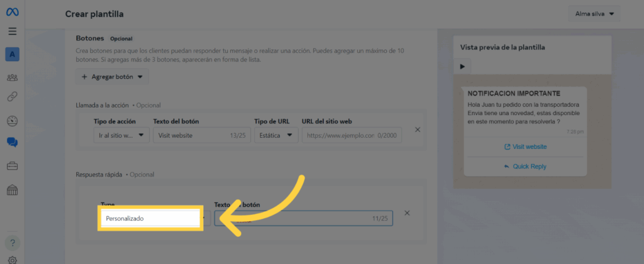Image resolution: width=644 pixels, height=264 pixels.
Task: Open the chat messages sidebar icon
Action: 13,143
